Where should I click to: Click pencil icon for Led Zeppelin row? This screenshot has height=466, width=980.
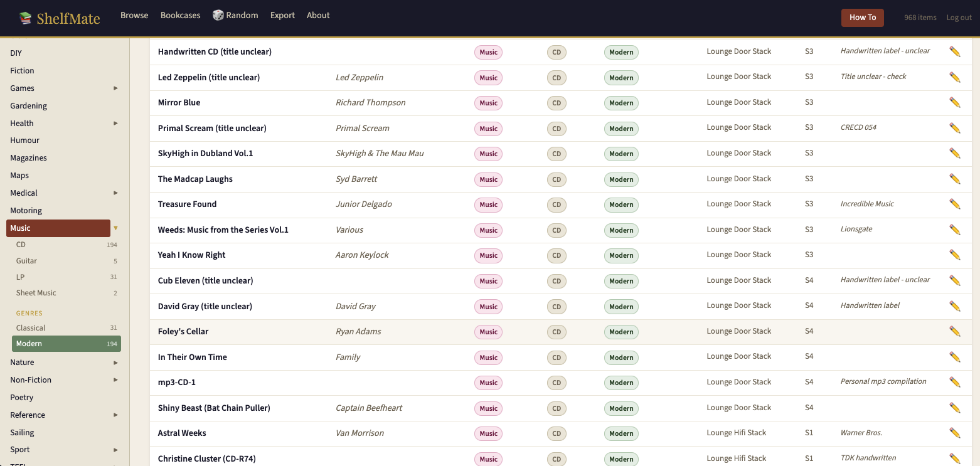[x=955, y=77]
